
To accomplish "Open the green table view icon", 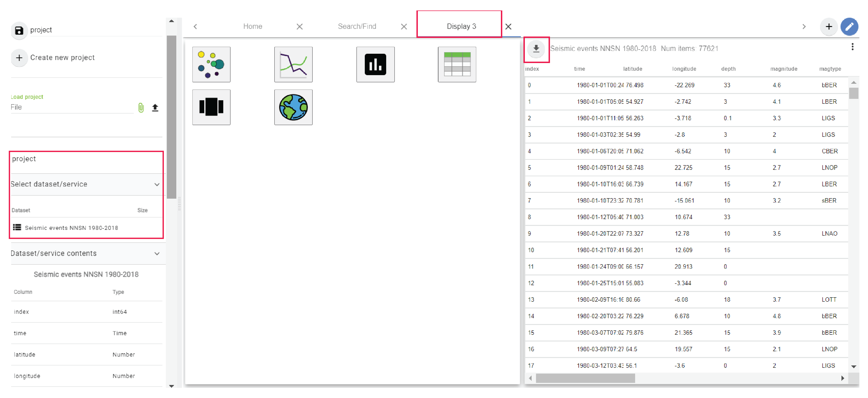I will pos(457,64).
